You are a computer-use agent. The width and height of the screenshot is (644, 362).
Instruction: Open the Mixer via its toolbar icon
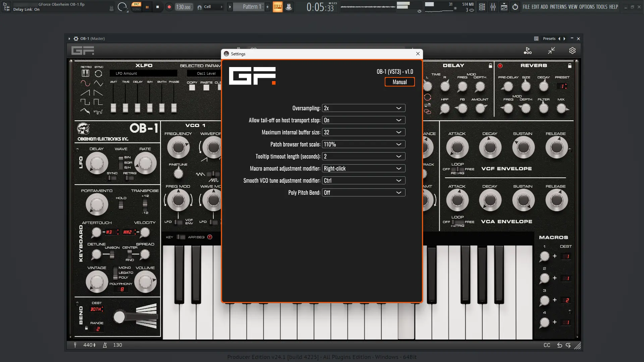[x=493, y=7]
